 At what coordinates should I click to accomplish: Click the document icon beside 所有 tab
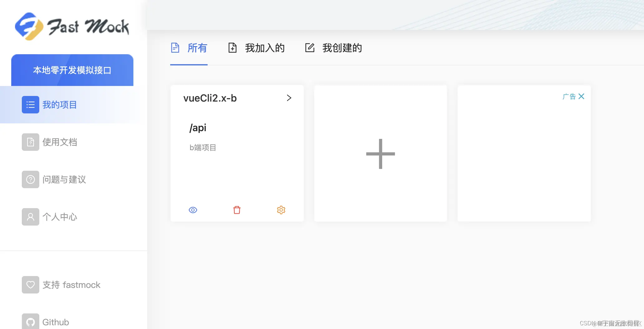pyautogui.click(x=175, y=48)
